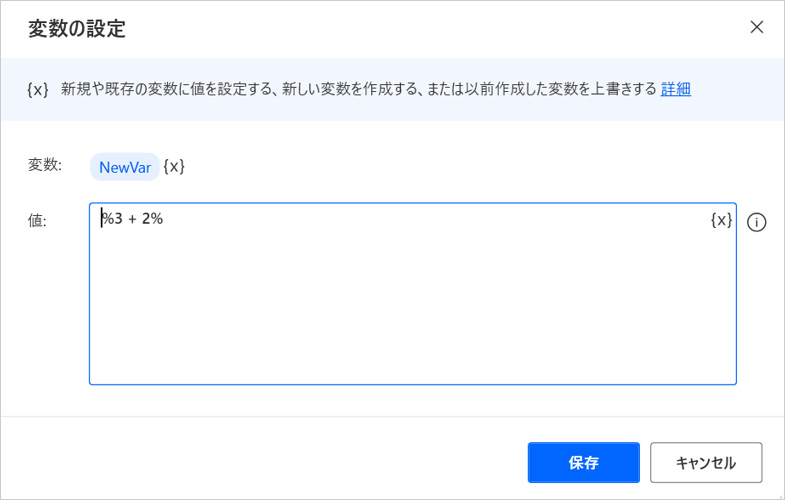The height and width of the screenshot is (500, 785).
Task: Click the 値: label
Action: tap(37, 220)
